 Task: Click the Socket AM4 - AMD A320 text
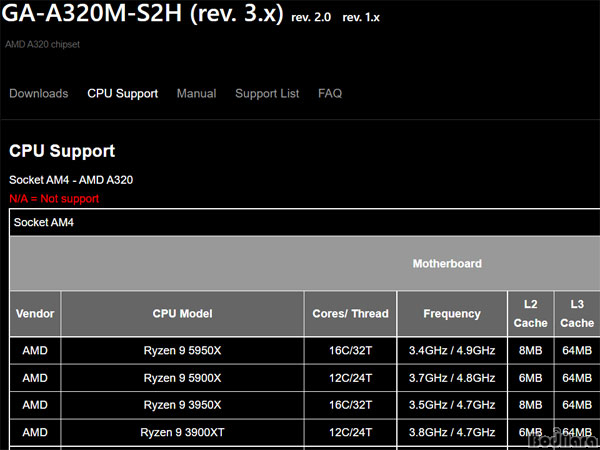pos(71,180)
